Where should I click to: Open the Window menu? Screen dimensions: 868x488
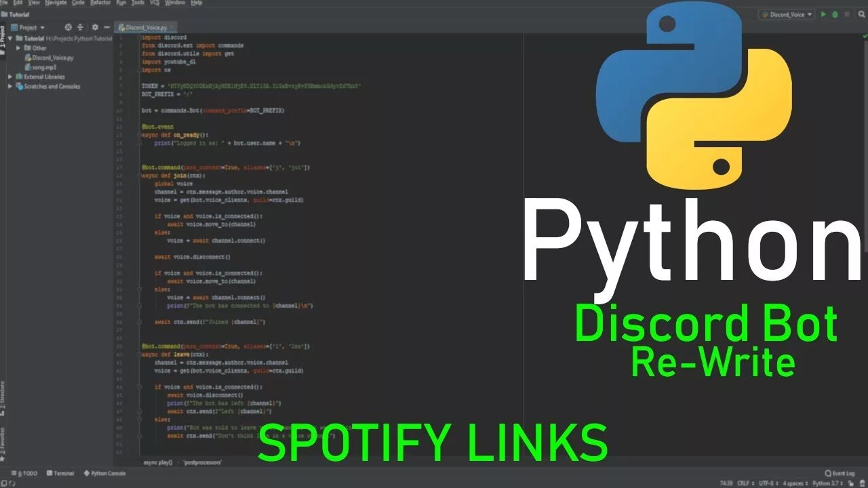175,3
